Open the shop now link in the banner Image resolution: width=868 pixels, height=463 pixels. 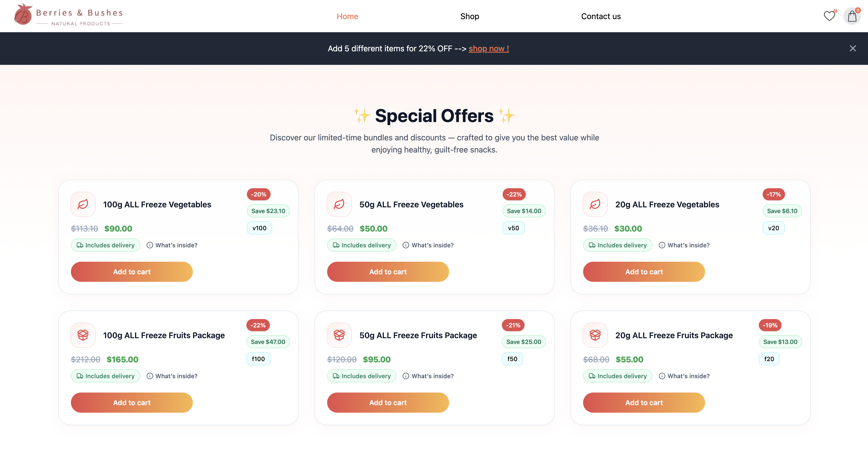tap(489, 48)
